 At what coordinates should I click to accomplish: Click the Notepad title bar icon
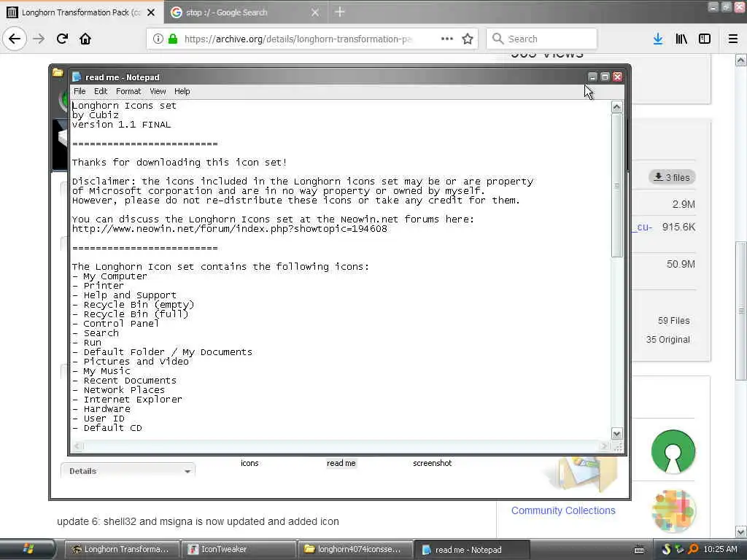[76, 77]
